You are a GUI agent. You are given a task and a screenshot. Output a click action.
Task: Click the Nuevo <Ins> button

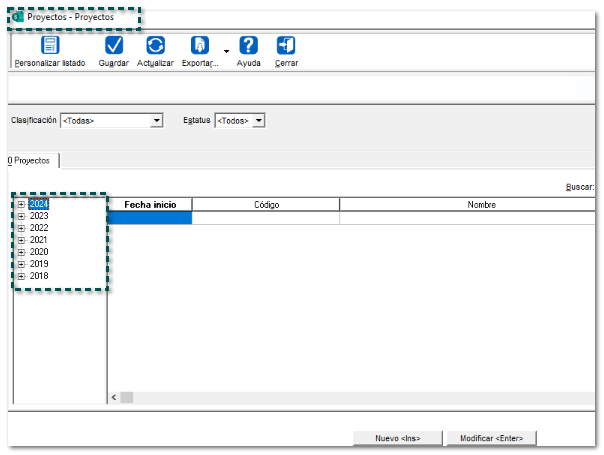(x=397, y=438)
